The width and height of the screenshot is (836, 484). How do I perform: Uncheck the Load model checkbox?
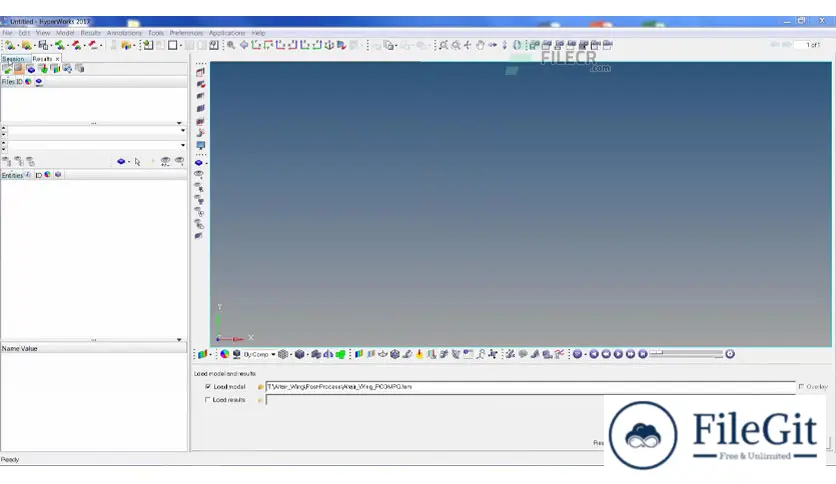(x=208, y=386)
